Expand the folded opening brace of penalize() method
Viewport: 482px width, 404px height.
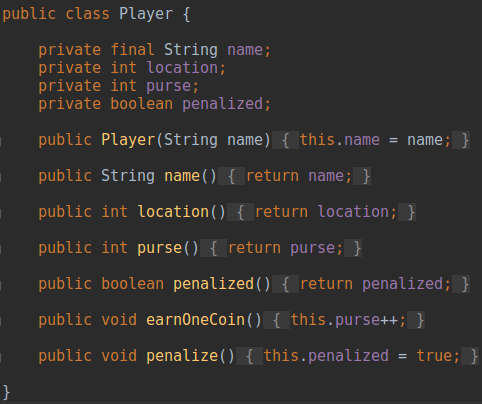(x=249, y=356)
